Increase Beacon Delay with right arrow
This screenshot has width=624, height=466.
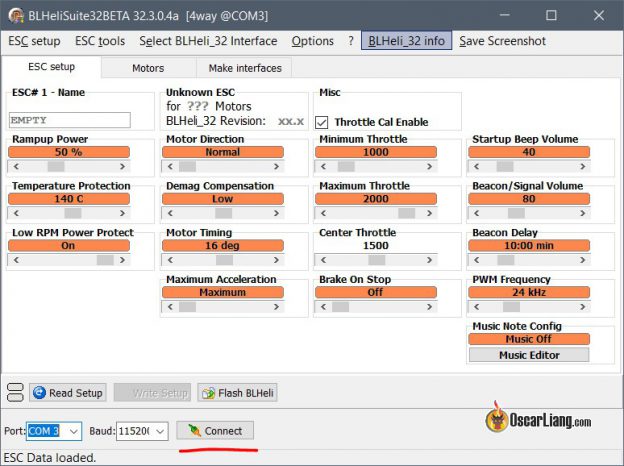(583, 260)
